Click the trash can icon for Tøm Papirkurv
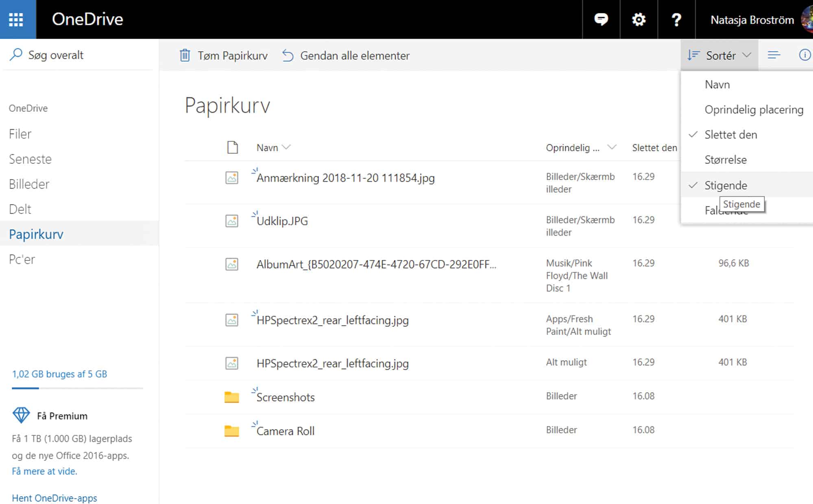 click(x=185, y=55)
